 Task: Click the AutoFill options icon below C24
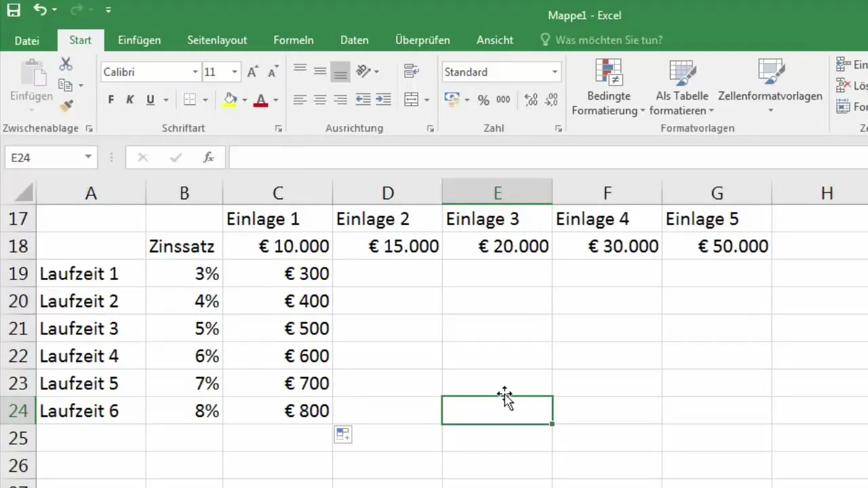(343, 435)
